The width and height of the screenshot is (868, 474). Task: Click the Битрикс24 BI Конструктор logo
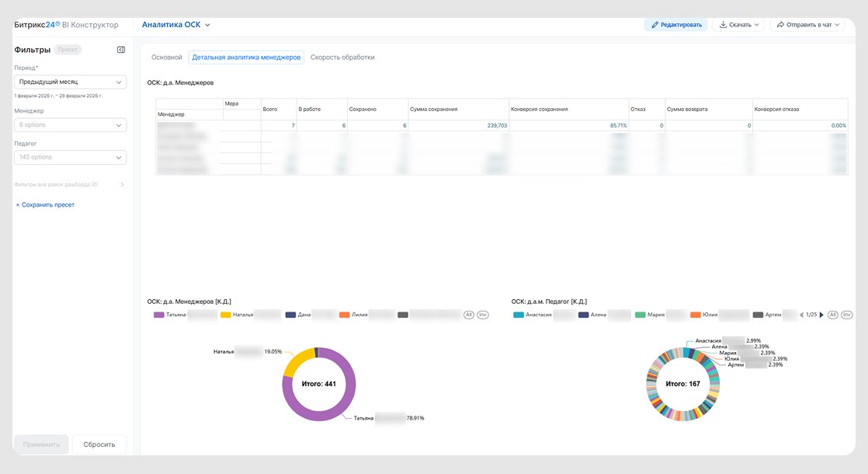pos(66,25)
